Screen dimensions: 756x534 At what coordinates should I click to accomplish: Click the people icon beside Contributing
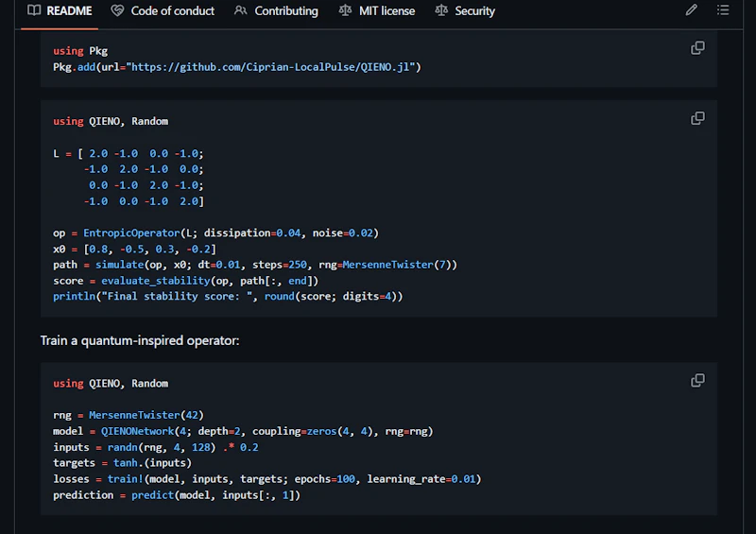(241, 10)
